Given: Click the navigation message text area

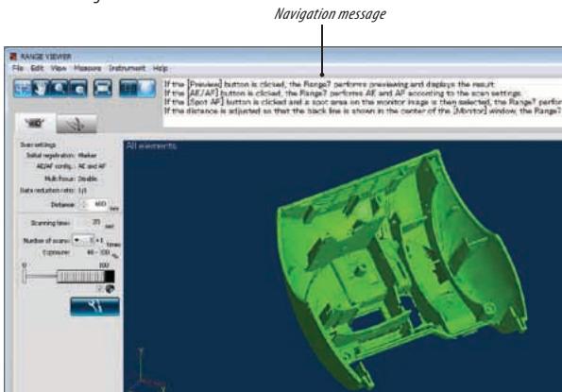Looking at the screenshot, I should (x=363, y=101).
